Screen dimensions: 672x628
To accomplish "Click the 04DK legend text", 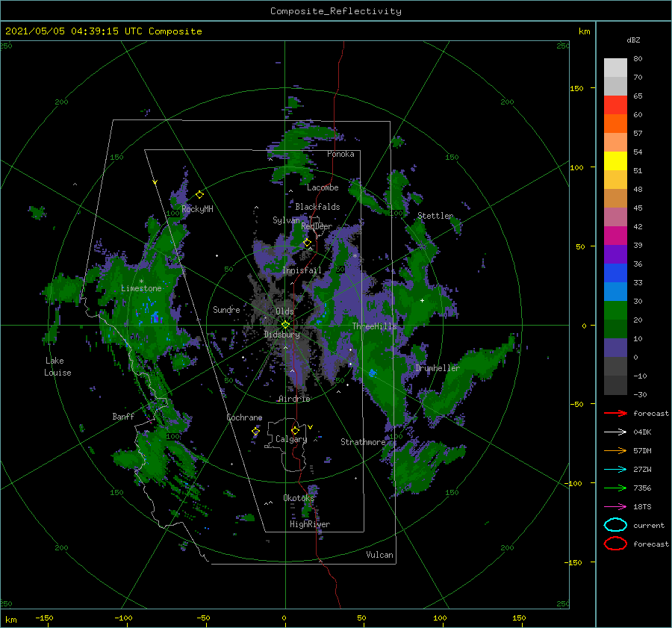I will (x=642, y=432).
